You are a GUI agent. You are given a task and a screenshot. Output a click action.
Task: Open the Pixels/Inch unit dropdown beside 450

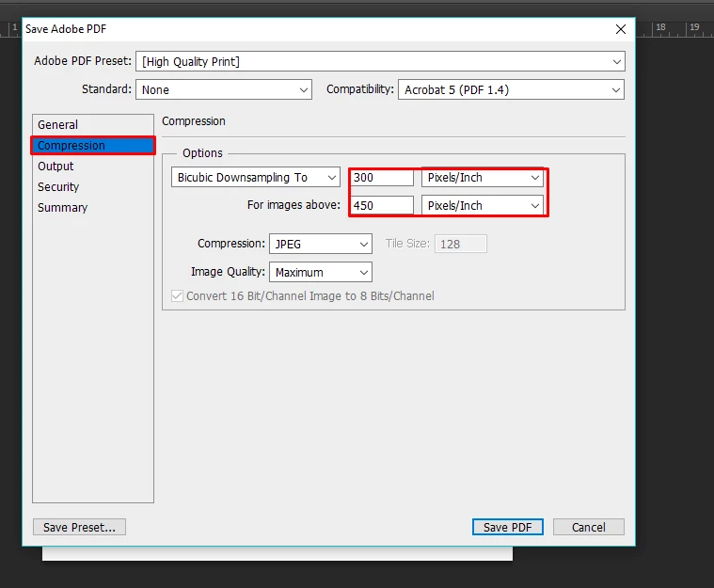[483, 205]
